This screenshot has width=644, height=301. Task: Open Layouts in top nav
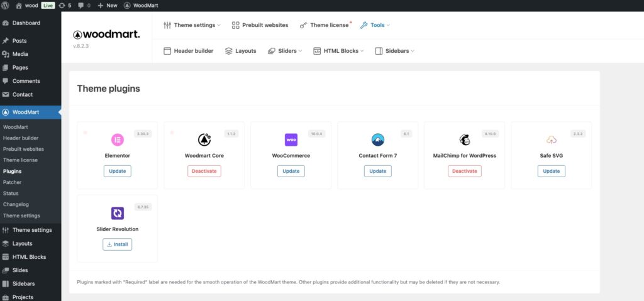point(241,51)
